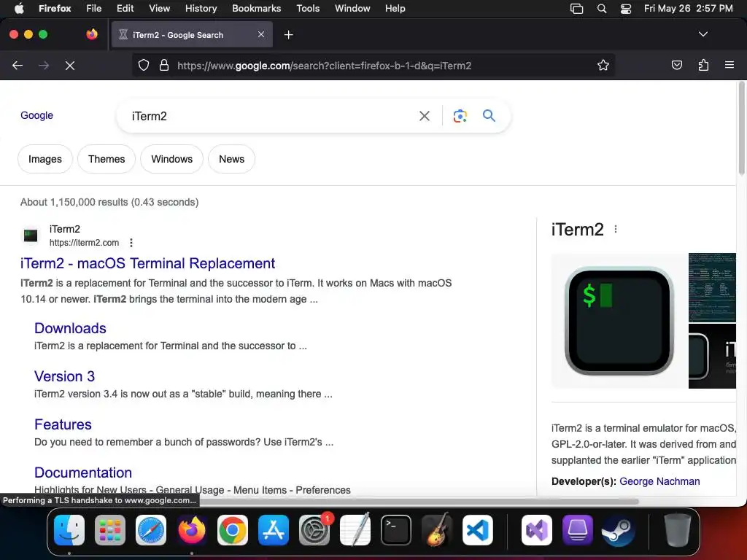747x560 pixels.
Task: Open the Documentation sitelink
Action: 83,472
